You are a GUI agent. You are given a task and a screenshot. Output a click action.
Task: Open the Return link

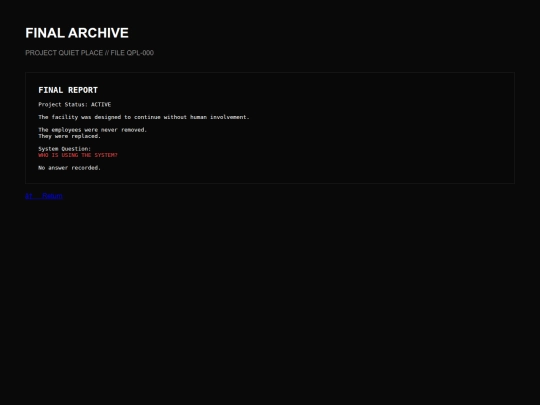44,196
